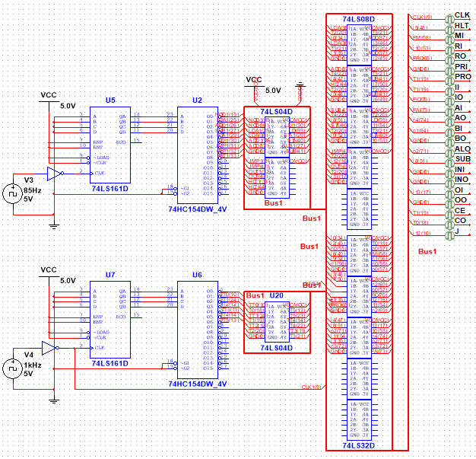This screenshot has height=459, width=476.
Task: Select the CE probe indicator
Action: pos(449,215)
